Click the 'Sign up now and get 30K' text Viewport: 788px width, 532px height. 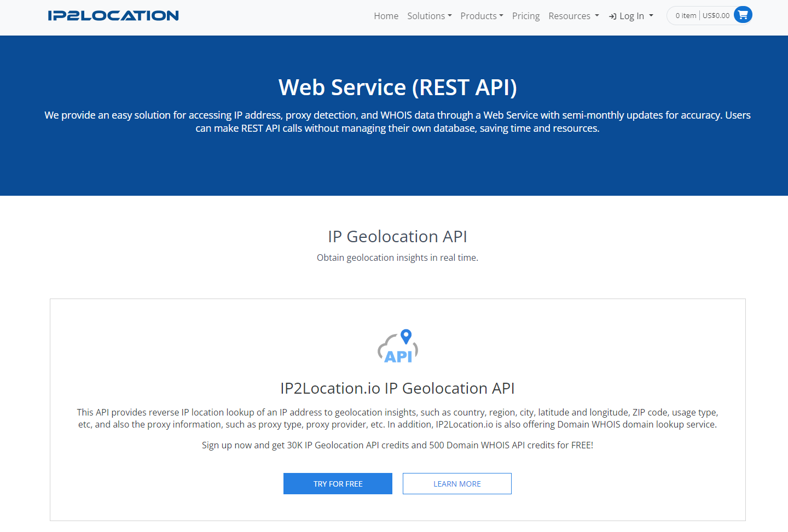click(x=397, y=445)
